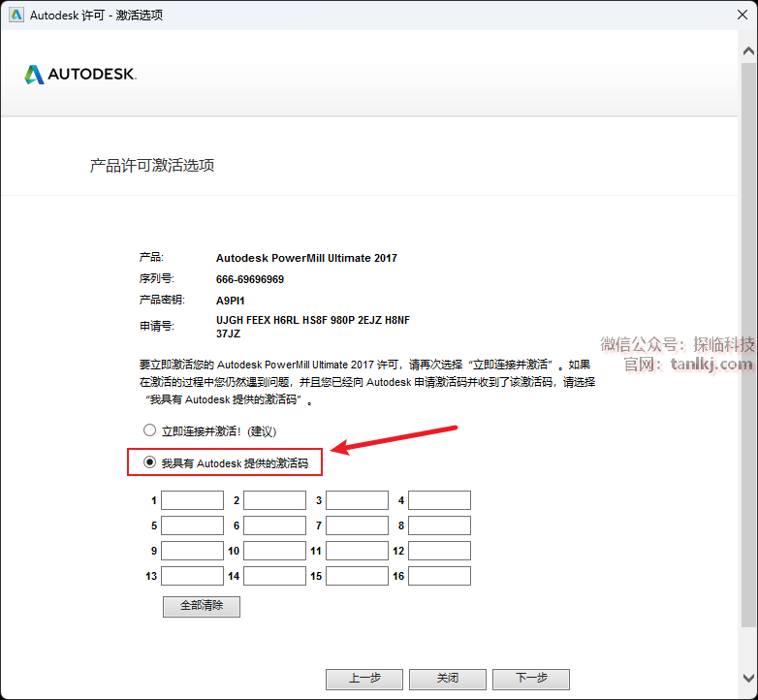Click the vertical scrollbar thumb
758x700 pixels.
click(x=748, y=345)
